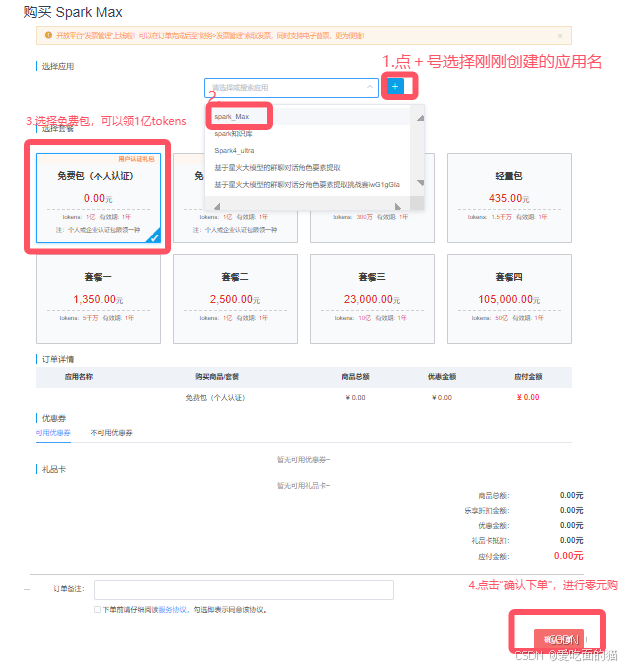Select 套餐三 priced 23,000.00元

(x=372, y=299)
